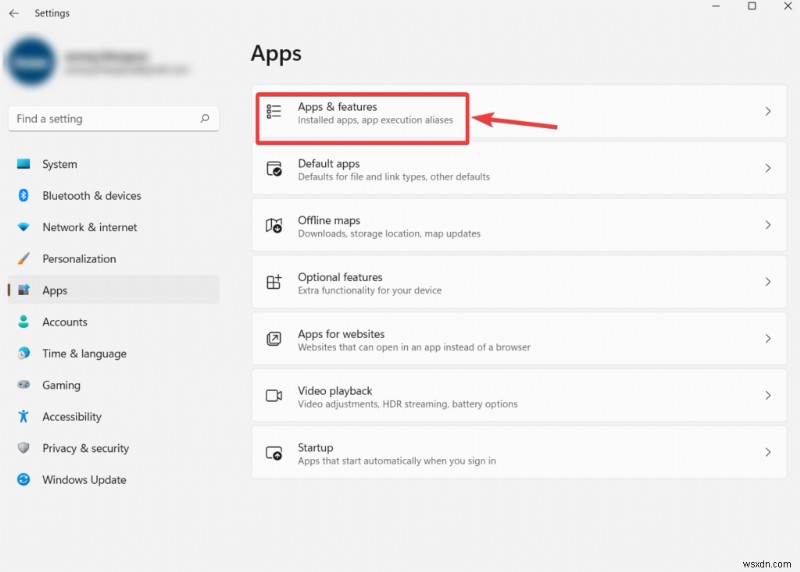Image resolution: width=800 pixels, height=572 pixels.
Task: Click the Time & language globe icon
Action: (23, 353)
